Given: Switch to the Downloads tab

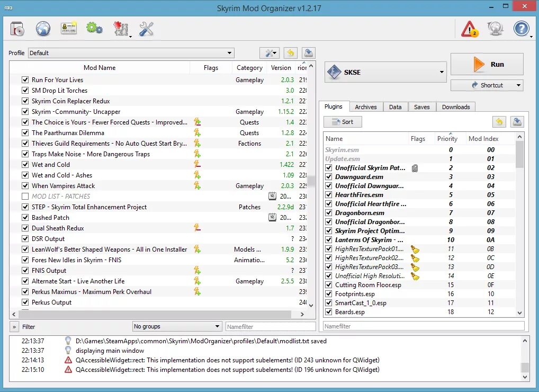Looking at the screenshot, I should pyautogui.click(x=456, y=107).
